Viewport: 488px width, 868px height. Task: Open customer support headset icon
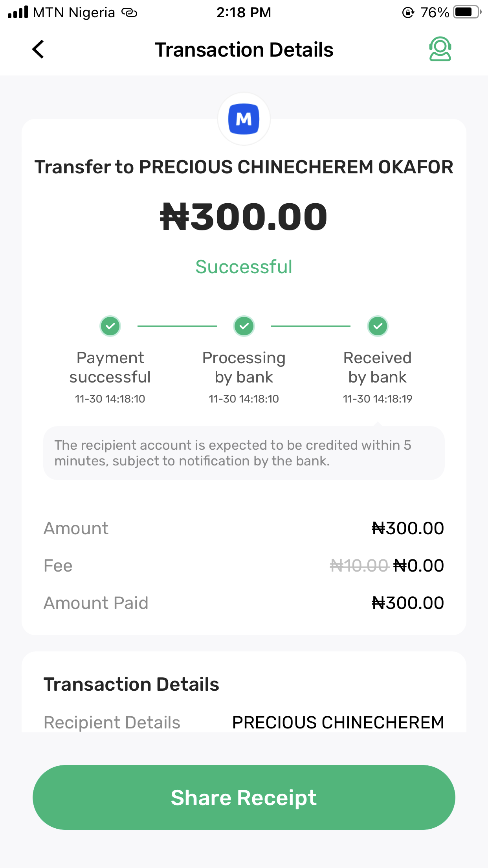point(440,49)
